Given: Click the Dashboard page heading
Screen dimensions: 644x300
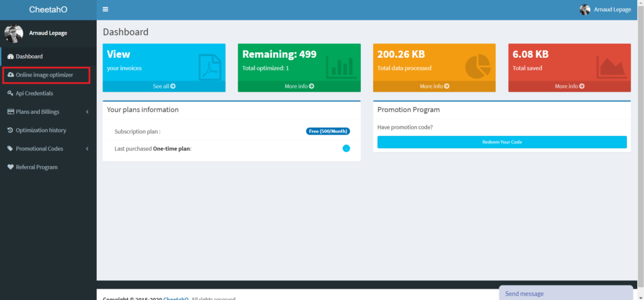Looking at the screenshot, I should click(x=126, y=32).
